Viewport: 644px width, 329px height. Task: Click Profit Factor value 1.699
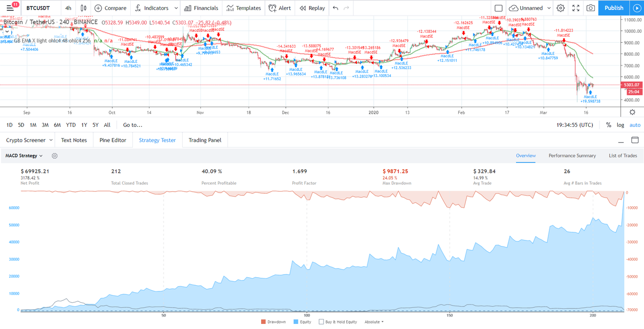click(300, 172)
